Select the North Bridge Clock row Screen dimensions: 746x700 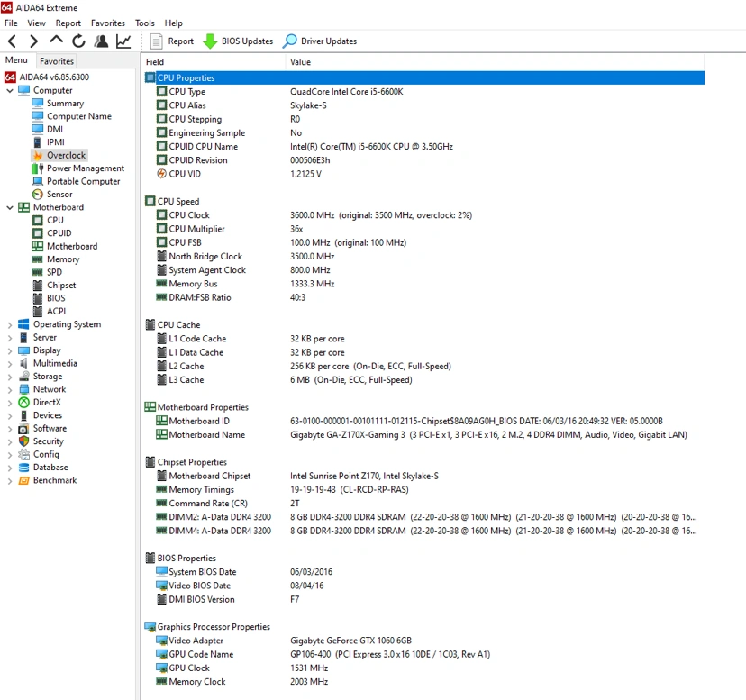coord(424,257)
